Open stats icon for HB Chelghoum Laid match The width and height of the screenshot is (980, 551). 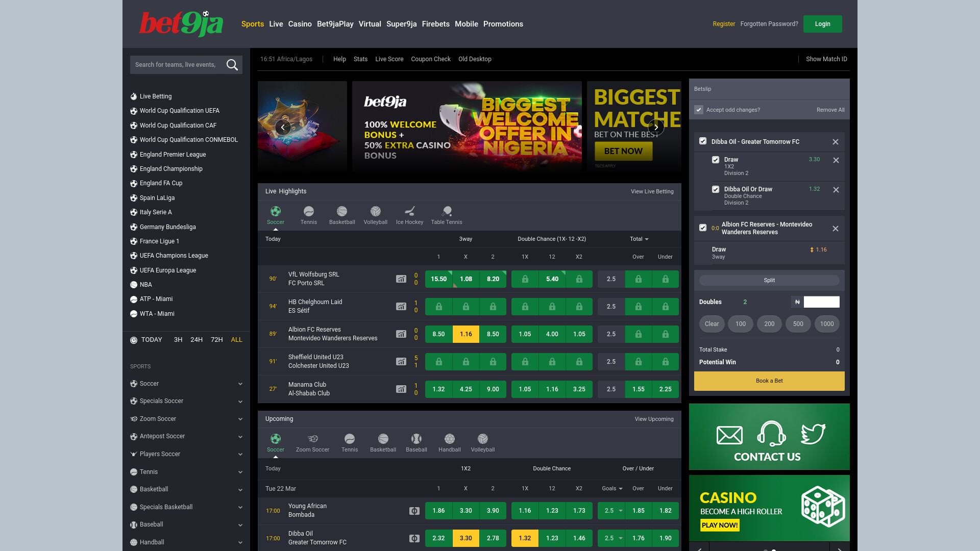[401, 307]
